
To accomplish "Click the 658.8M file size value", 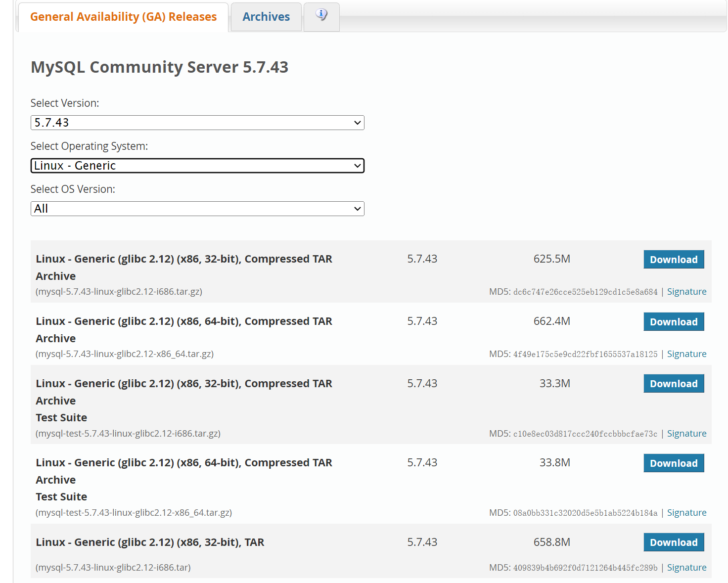I will click(552, 542).
